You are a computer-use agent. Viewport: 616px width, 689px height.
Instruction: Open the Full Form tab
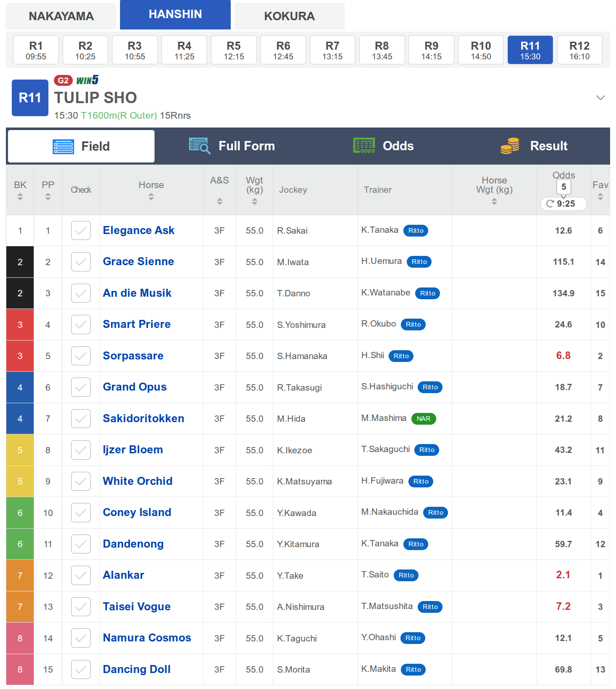tap(232, 146)
